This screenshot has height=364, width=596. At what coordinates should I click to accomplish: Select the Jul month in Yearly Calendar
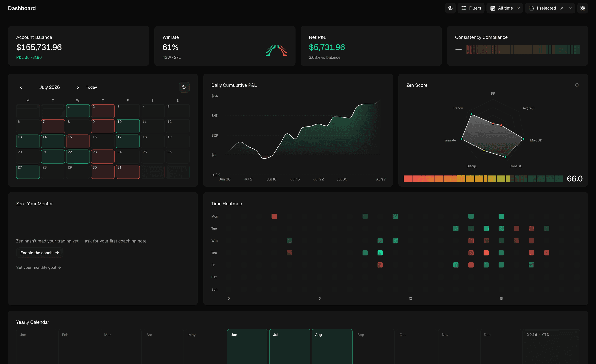point(290,347)
